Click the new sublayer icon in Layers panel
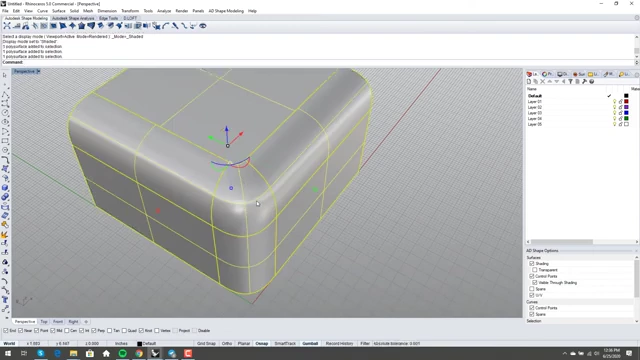The height and width of the screenshot is (360, 640). (x=536, y=82)
